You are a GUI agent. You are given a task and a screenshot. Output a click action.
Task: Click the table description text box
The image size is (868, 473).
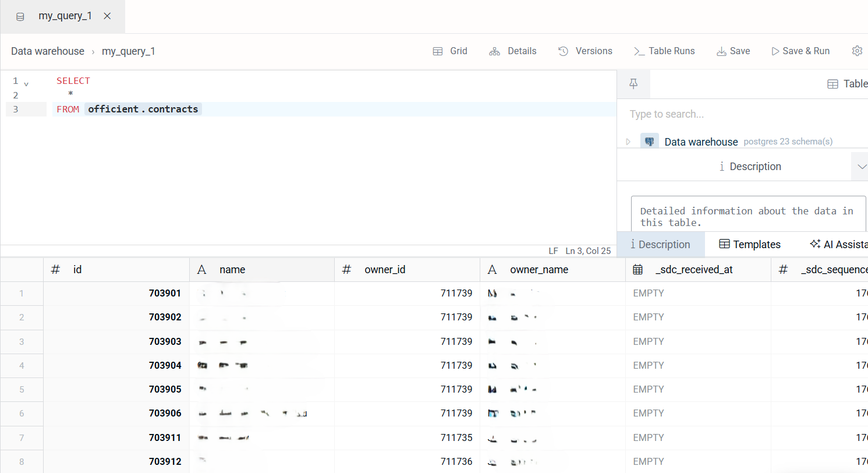point(749,213)
